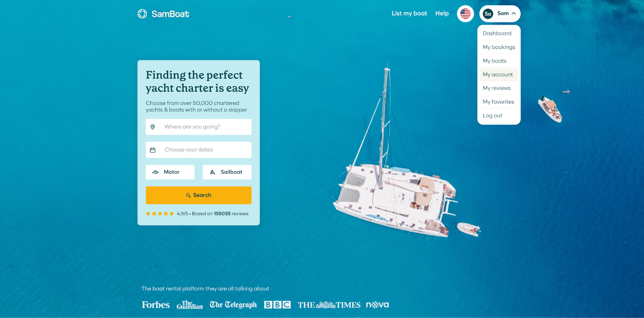Image resolution: width=644 pixels, height=318 pixels.
Task: Click the sailboat icon
Action: (213, 172)
